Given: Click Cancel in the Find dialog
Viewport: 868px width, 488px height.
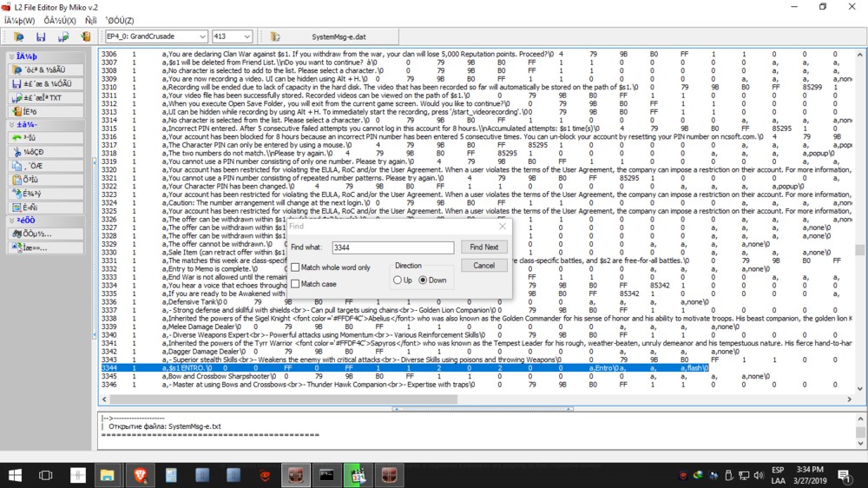Looking at the screenshot, I should [x=483, y=266].
